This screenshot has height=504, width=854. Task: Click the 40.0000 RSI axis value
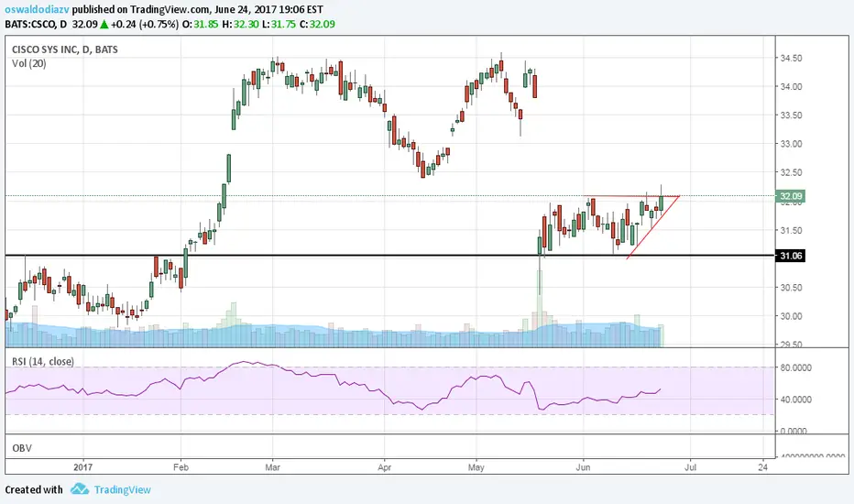point(795,400)
